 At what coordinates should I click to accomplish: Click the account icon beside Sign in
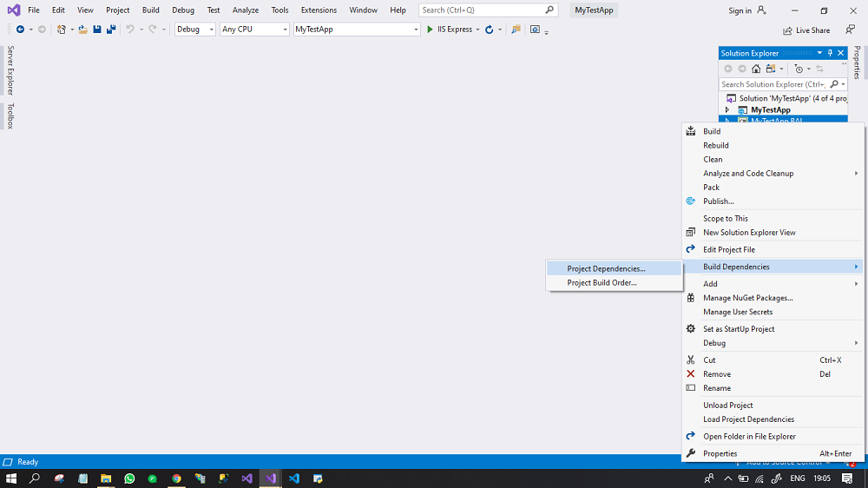tap(762, 10)
